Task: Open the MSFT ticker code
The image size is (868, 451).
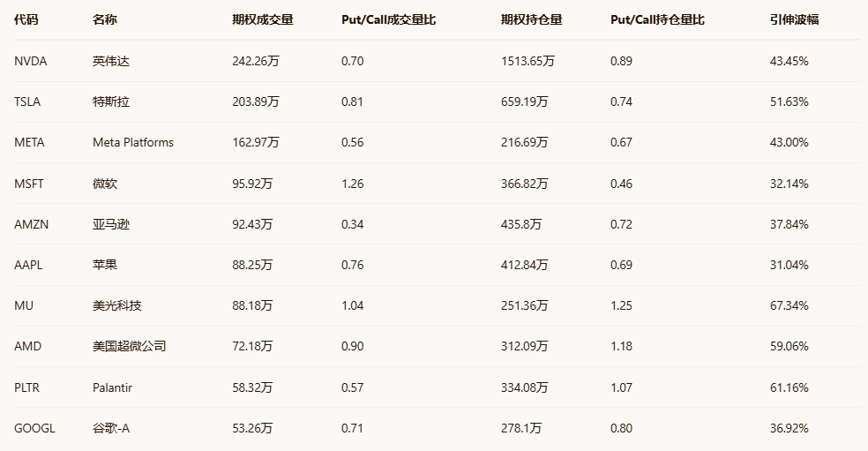Action: [x=29, y=184]
